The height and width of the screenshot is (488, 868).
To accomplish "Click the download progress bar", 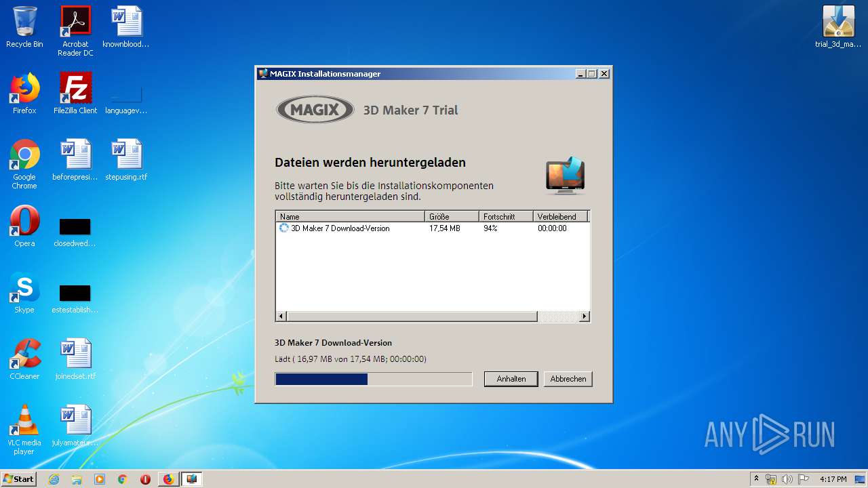I will (374, 379).
